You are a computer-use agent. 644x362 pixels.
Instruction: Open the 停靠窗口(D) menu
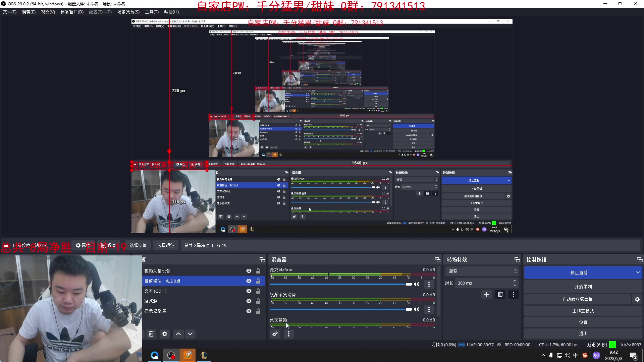(x=72, y=12)
